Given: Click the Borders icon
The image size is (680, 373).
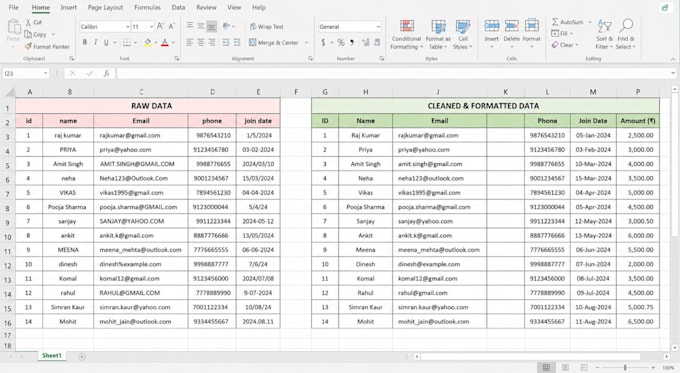Looking at the screenshot, I should [x=127, y=42].
